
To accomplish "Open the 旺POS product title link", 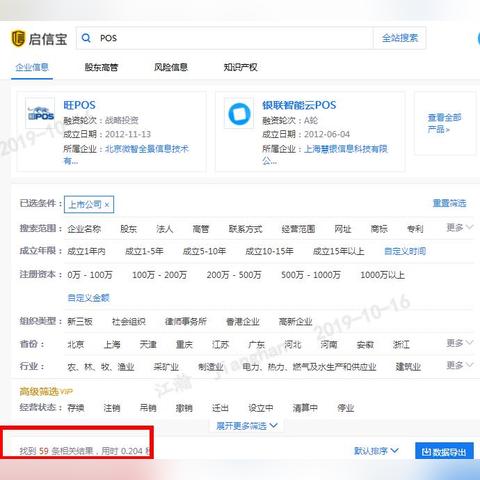I will (x=79, y=105).
